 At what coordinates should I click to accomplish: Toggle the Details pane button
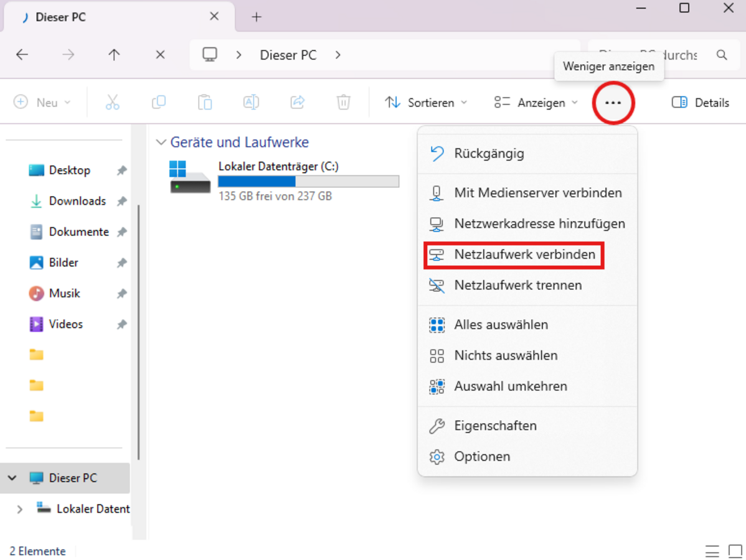pyautogui.click(x=701, y=103)
